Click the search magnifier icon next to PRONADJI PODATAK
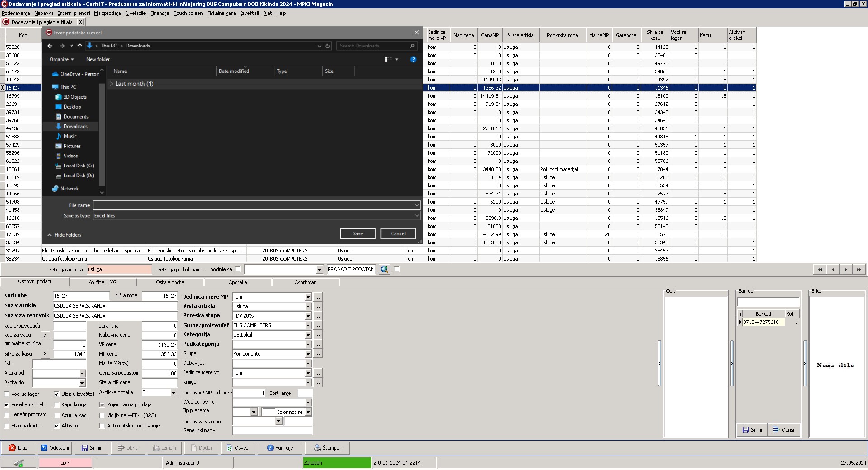Screen dimensions: 868x470 tap(384, 269)
